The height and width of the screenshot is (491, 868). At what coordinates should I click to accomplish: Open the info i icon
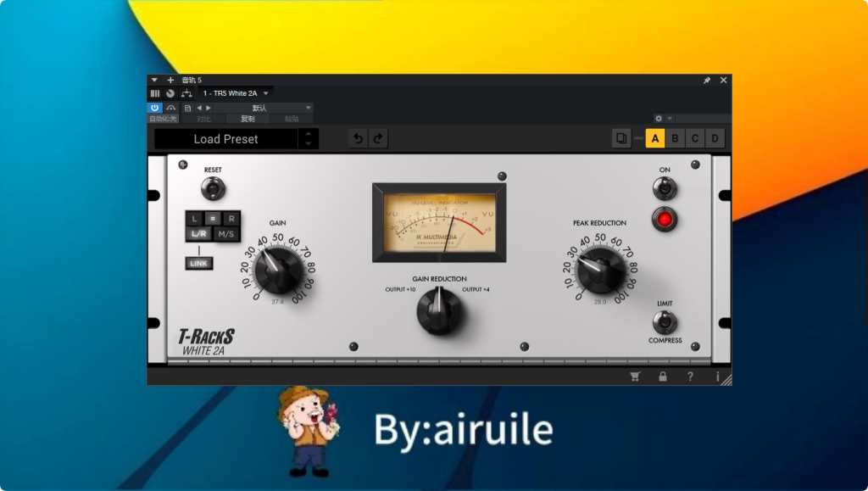coord(717,377)
